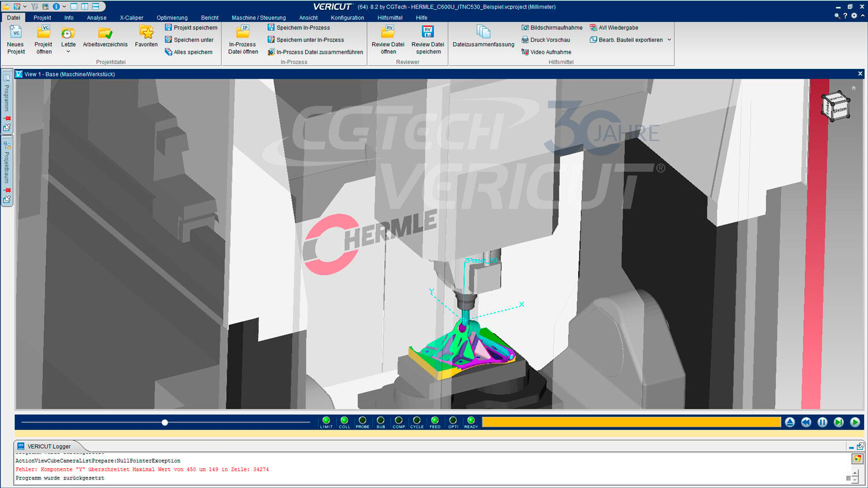Click Bearb. Bauteil exportieren
Image resolution: width=868 pixels, height=488 pixels.
(626, 40)
